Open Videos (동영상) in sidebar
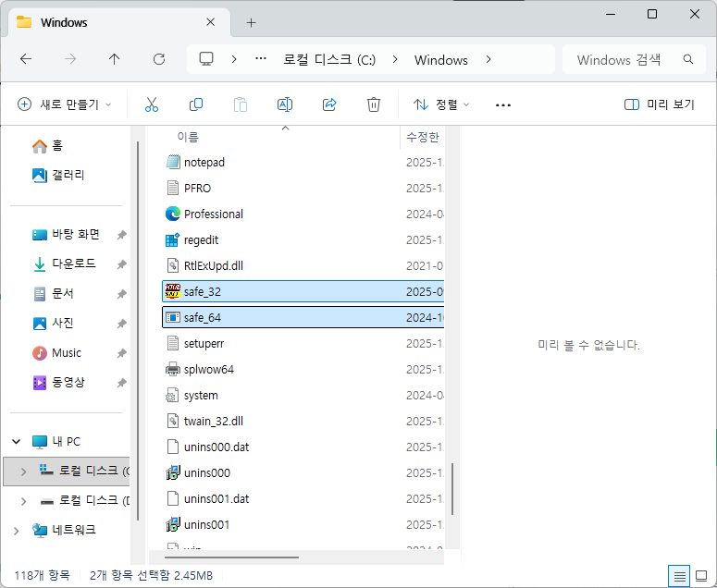The width and height of the screenshot is (717, 588). [58, 383]
